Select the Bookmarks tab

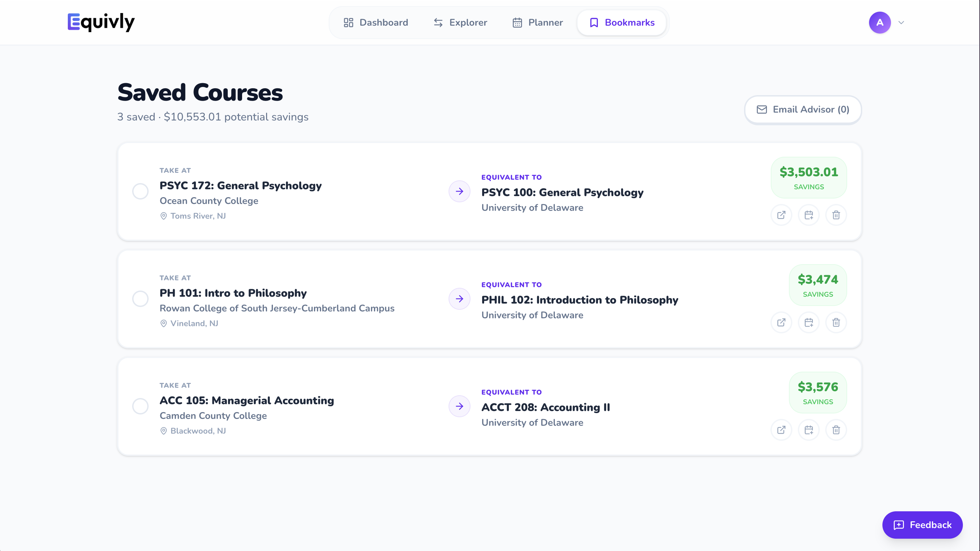pyautogui.click(x=621, y=23)
